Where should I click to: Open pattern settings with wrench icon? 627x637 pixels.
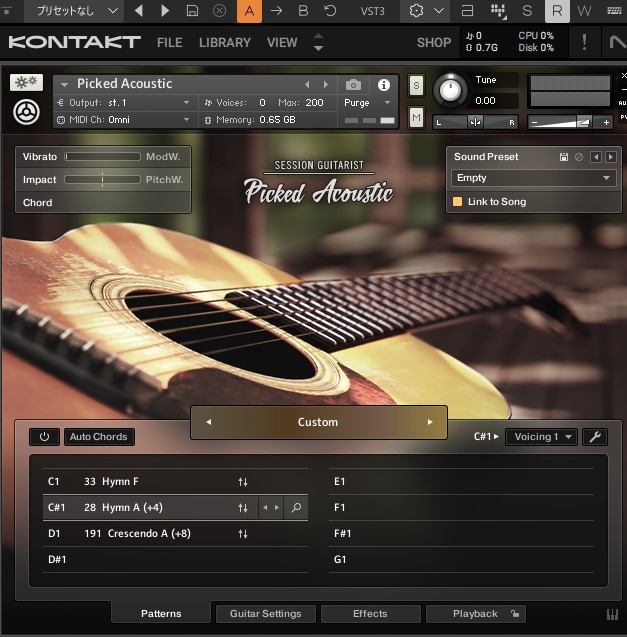pyautogui.click(x=595, y=437)
